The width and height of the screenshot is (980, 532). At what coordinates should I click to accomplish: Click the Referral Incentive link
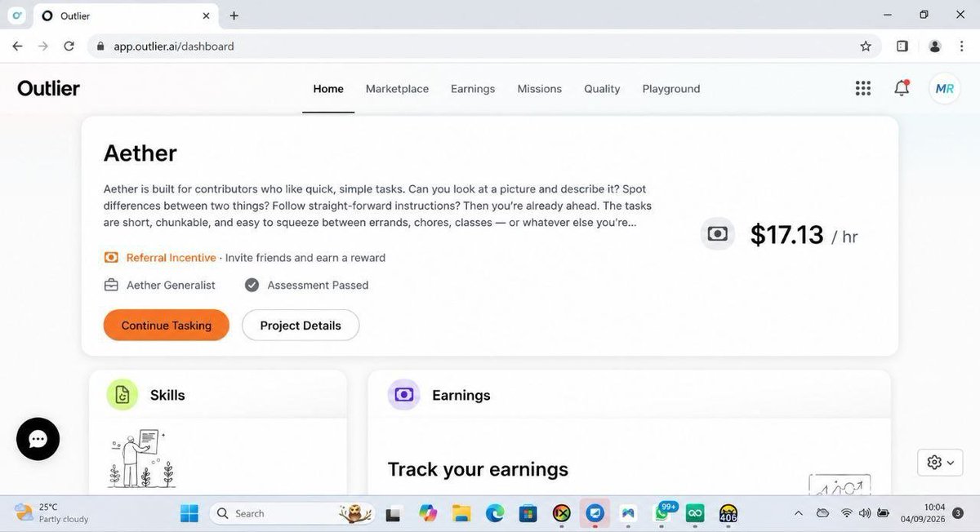tap(171, 258)
